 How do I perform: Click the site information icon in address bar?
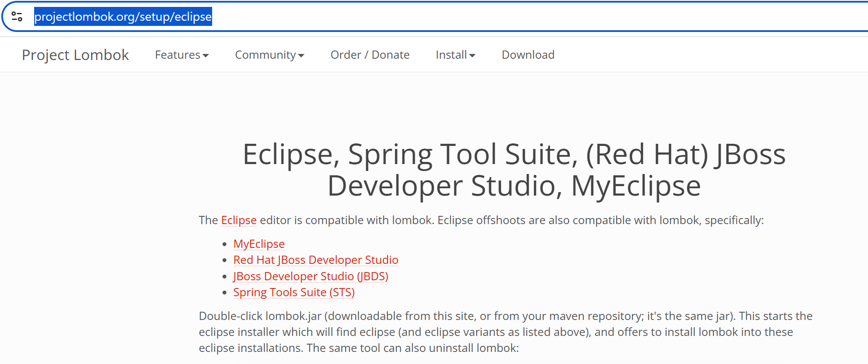coord(17,16)
